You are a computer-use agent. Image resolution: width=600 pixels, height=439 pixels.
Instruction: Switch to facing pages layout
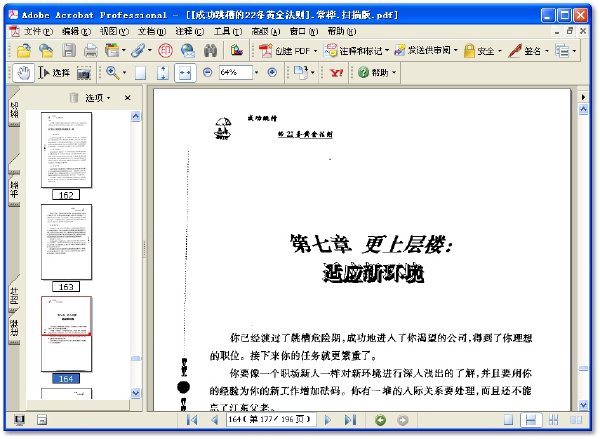576,420
